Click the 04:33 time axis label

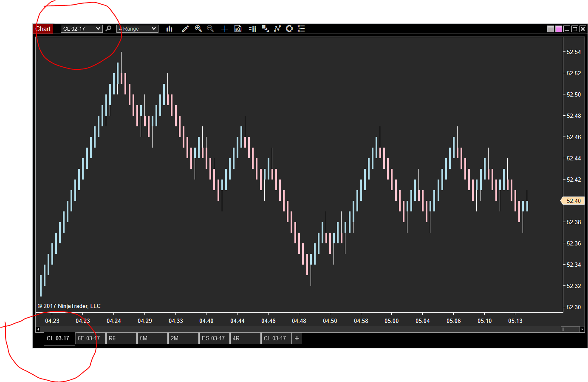(x=176, y=321)
